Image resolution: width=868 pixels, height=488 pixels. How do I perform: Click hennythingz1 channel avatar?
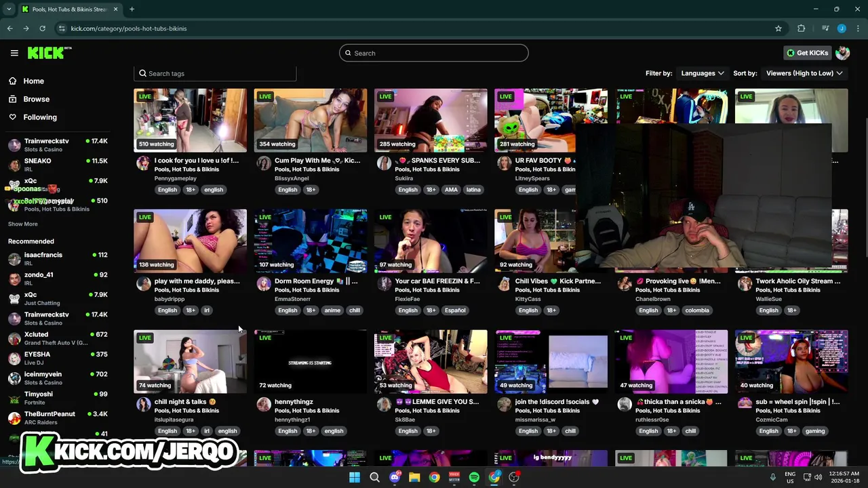pos(264,404)
